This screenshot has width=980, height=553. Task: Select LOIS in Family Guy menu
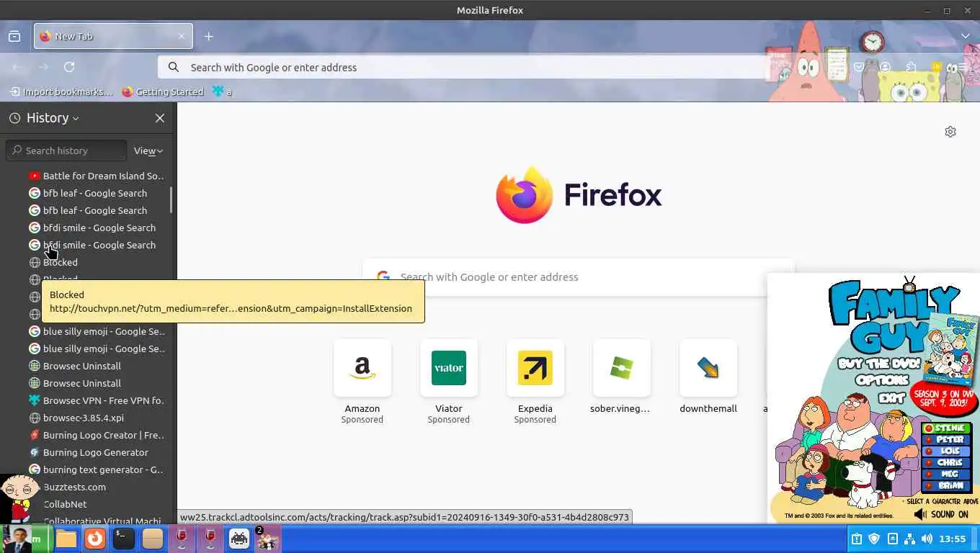948,451
